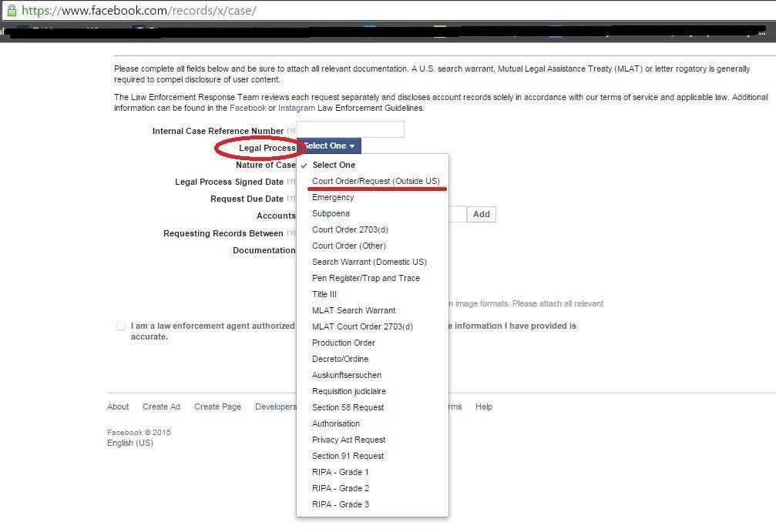The width and height of the screenshot is (776, 532).
Task: Select 'Privacy Act Request' option
Action: [372, 440]
